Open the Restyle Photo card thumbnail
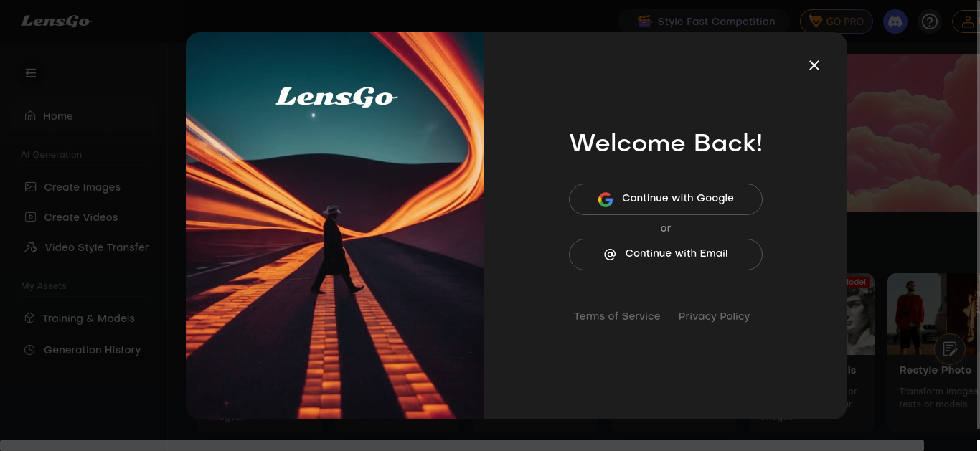 tap(933, 314)
